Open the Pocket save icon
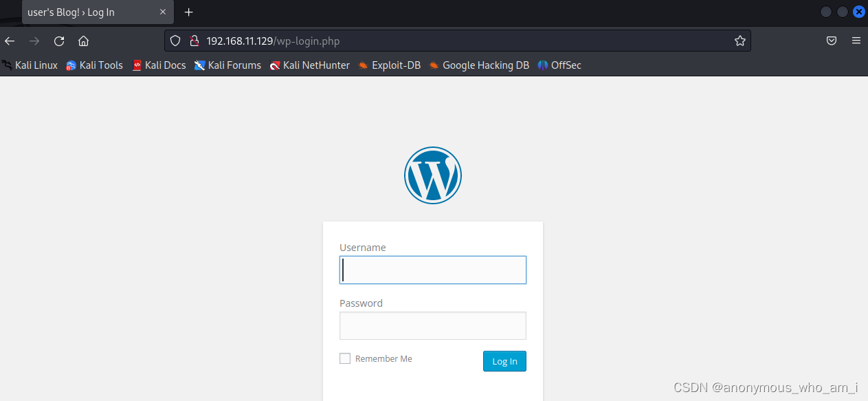868x401 pixels. pos(832,41)
